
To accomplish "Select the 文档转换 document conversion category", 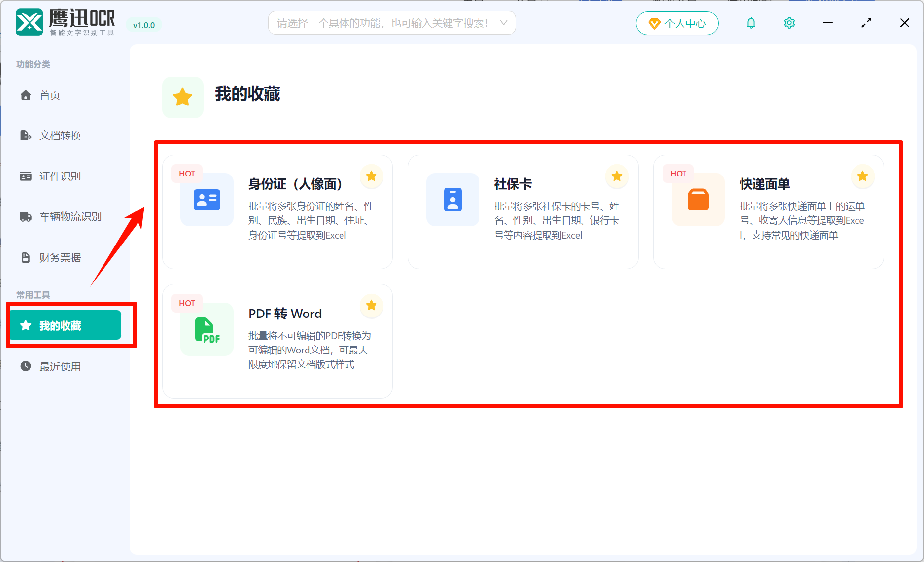I will pyautogui.click(x=60, y=135).
